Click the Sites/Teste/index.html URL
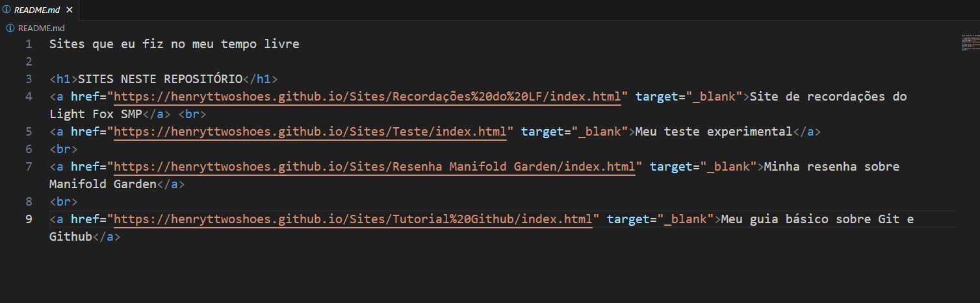The image size is (980, 303). (x=310, y=132)
